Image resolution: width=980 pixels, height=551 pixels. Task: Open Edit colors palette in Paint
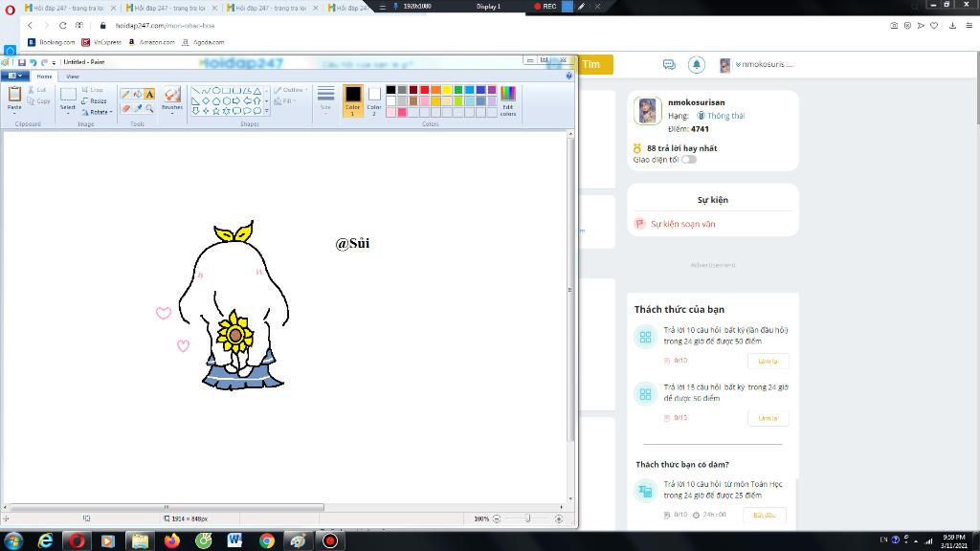click(x=508, y=100)
